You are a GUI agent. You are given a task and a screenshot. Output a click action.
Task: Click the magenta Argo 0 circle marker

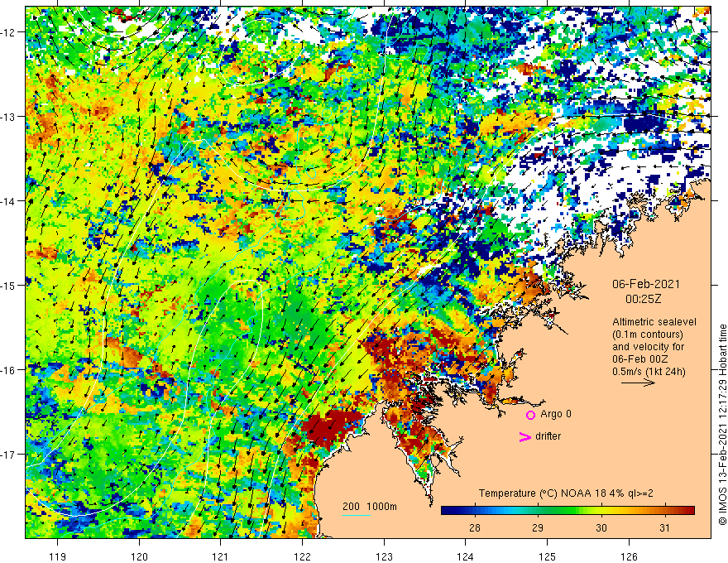pos(530,415)
